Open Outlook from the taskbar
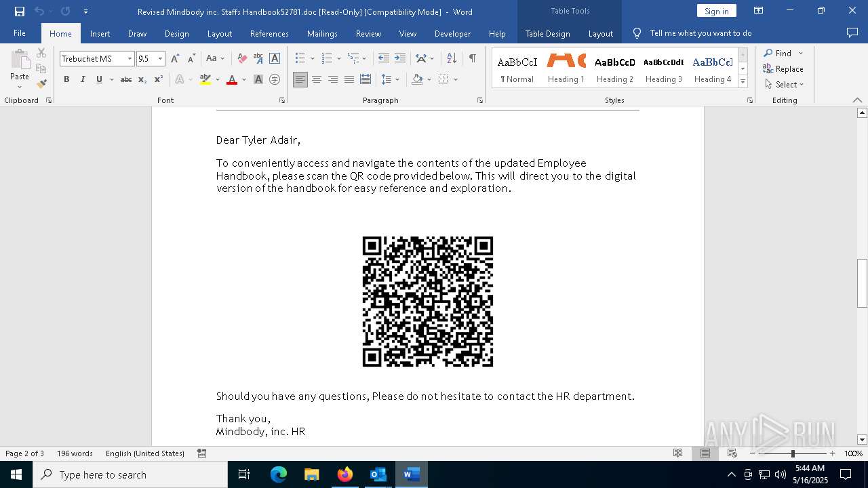The width and height of the screenshot is (868, 488). click(378, 474)
